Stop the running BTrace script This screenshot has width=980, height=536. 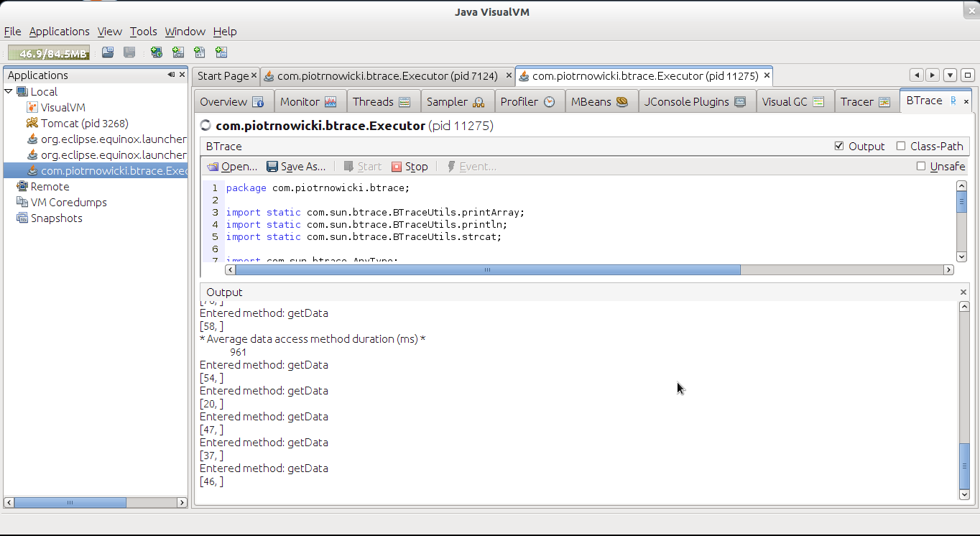410,166
